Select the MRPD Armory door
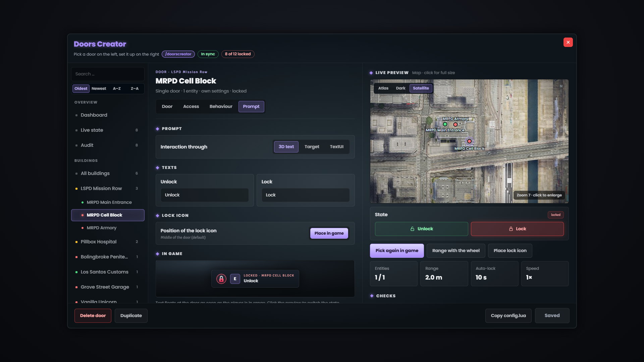Image resolution: width=644 pixels, height=362 pixels. 108,228
